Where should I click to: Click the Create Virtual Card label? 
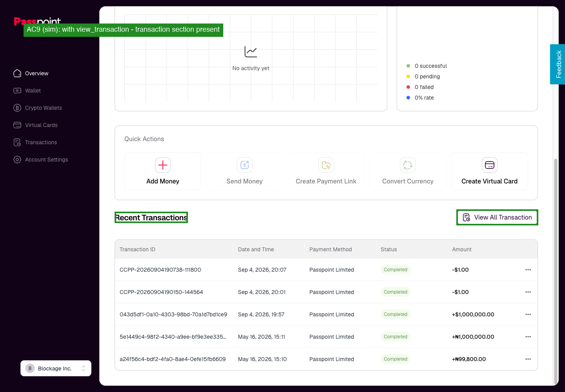(490, 181)
